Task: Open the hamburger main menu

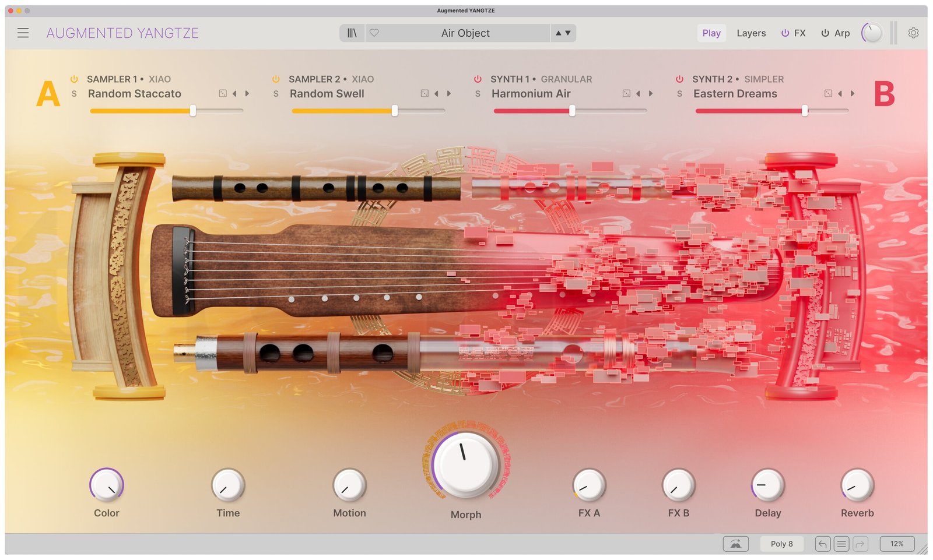Action: 23,33
